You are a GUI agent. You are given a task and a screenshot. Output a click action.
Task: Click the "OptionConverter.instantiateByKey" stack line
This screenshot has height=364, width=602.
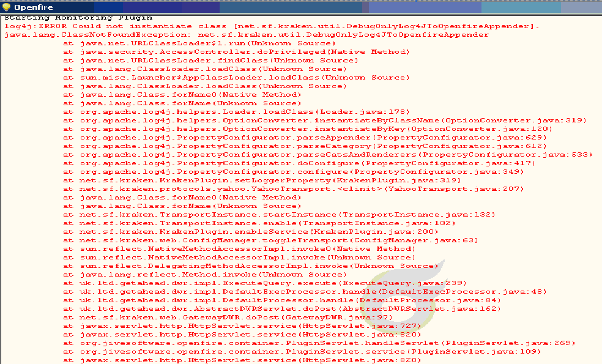(308, 129)
